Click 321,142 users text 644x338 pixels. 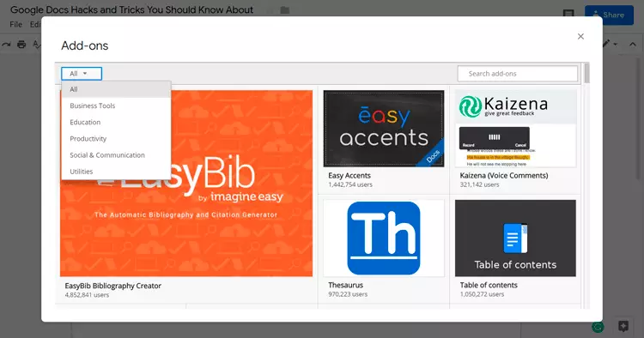479,185
